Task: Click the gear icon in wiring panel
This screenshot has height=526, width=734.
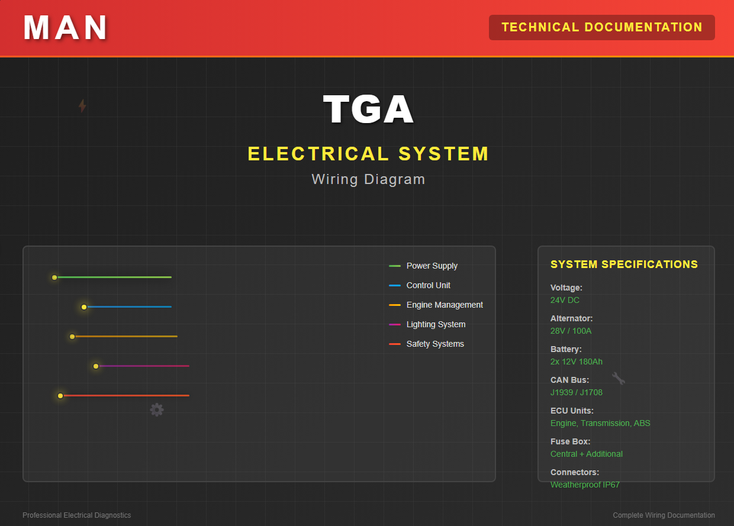Action: 157,410
